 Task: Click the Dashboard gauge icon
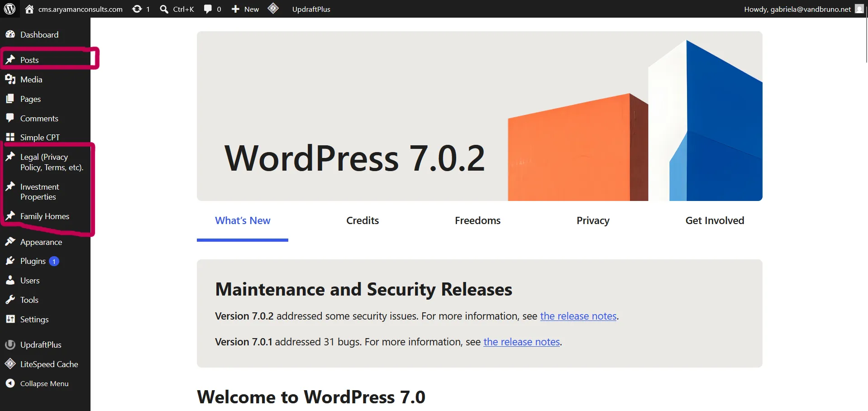pyautogui.click(x=10, y=34)
